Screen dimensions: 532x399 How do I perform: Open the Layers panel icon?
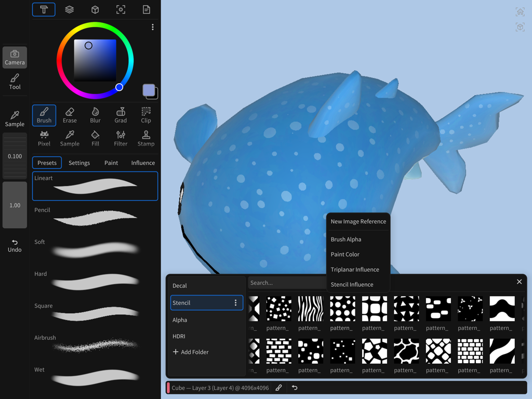tap(69, 9)
